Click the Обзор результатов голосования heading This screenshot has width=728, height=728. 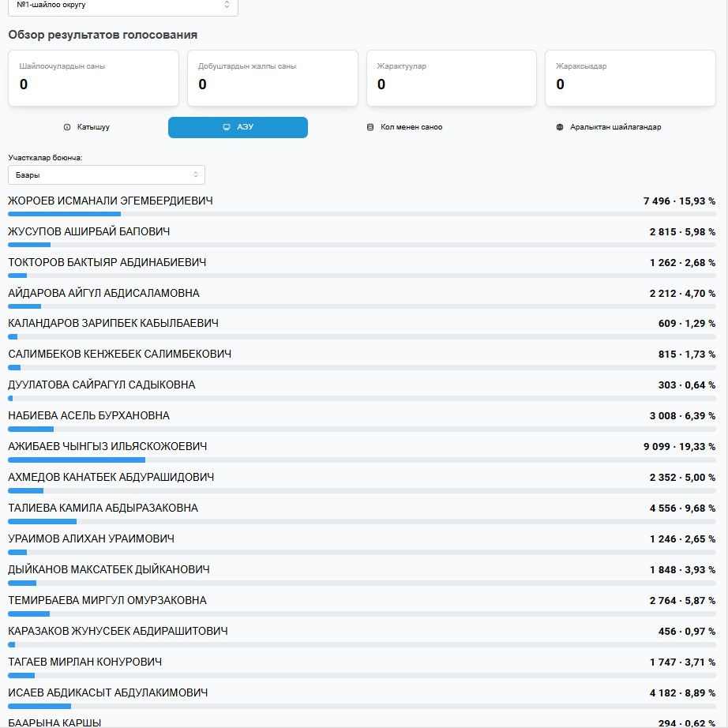(103, 35)
